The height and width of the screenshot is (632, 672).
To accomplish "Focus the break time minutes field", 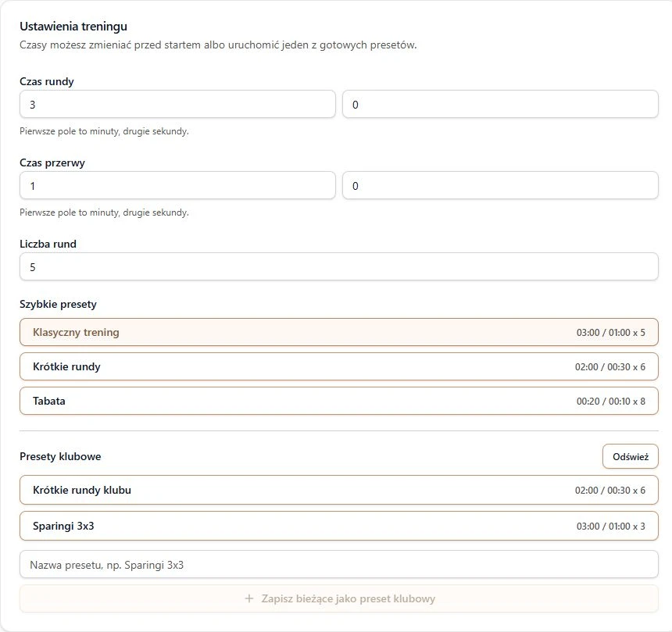I will (x=177, y=185).
